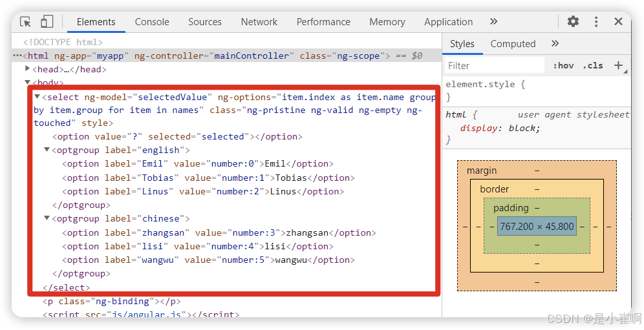Click the closing english optgroup tag
Image resolution: width=644 pixels, height=330 pixels.
[81, 205]
